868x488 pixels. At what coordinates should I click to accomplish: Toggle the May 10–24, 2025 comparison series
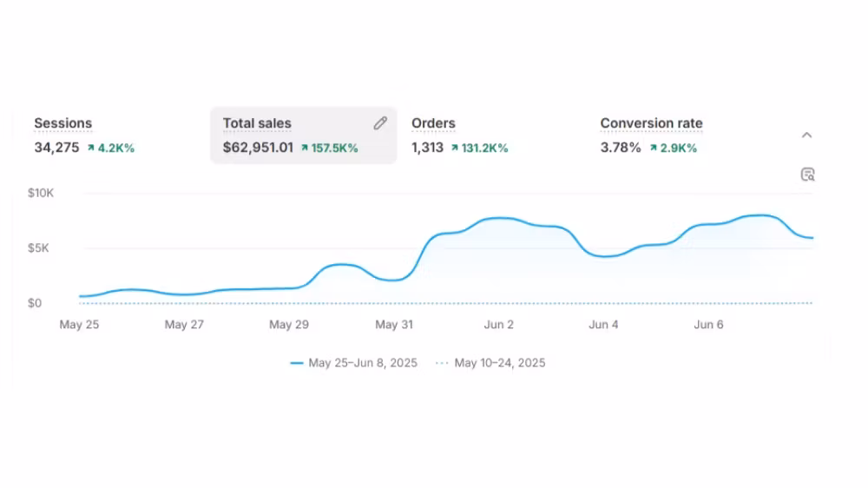pos(499,363)
